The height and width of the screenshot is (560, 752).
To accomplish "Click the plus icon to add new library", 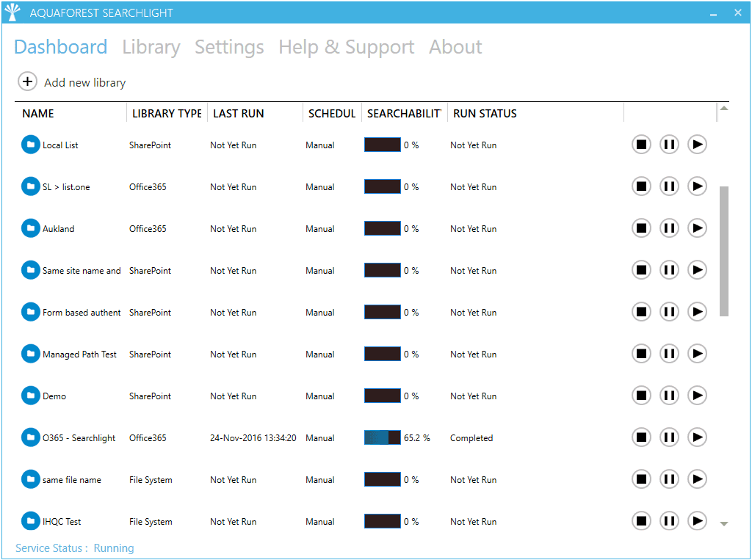I will (27, 82).
